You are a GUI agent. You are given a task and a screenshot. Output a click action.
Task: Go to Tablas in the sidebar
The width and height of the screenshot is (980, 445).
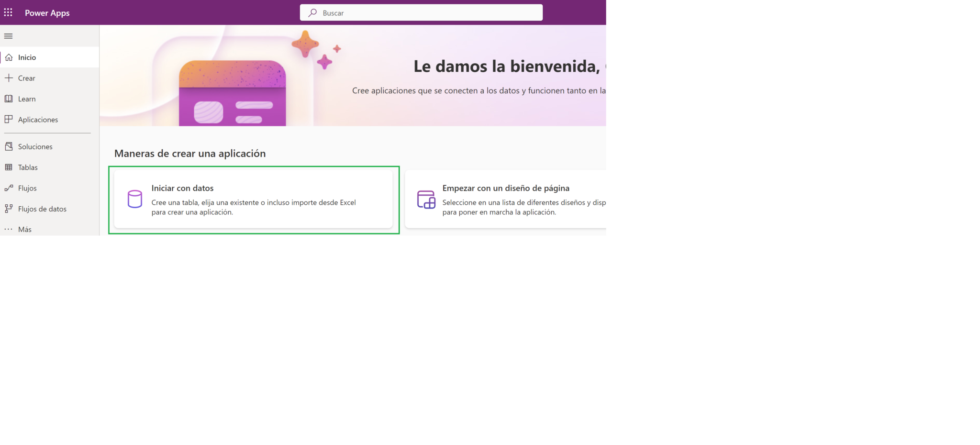[28, 167]
